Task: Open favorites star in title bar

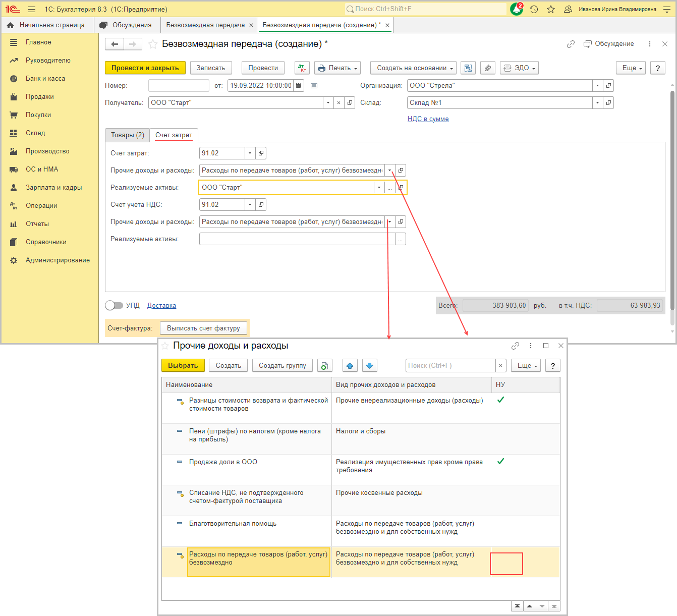Action: point(551,9)
